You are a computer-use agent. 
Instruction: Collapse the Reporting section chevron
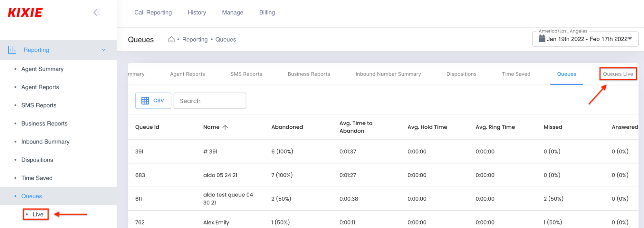point(104,50)
